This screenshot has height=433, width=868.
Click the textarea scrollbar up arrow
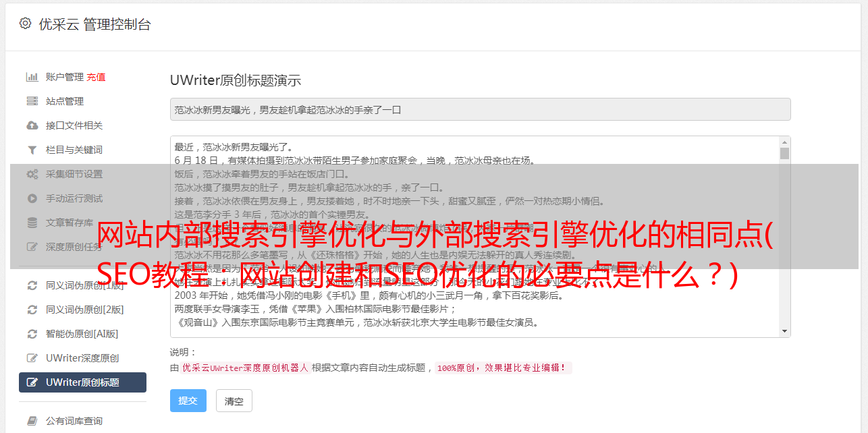pyautogui.click(x=784, y=142)
